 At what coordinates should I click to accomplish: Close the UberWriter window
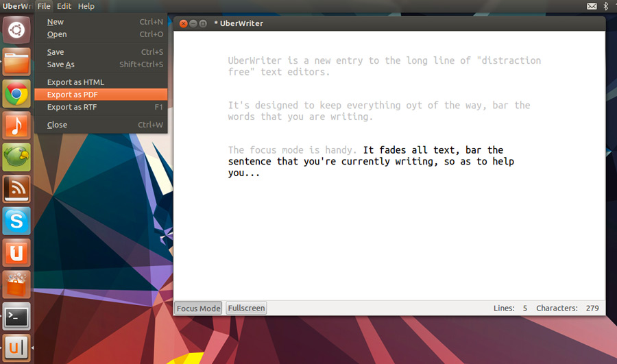(183, 23)
